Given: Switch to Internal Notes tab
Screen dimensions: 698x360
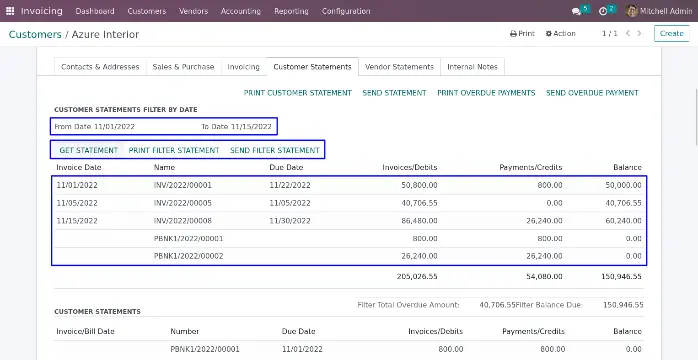Looking at the screenshot, I should pos(472,67).
